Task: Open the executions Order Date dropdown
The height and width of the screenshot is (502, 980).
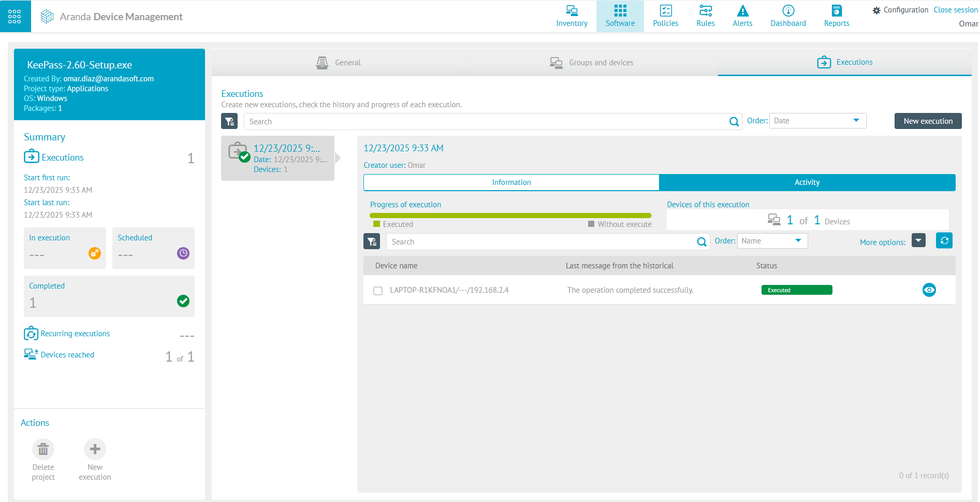Action: point(817,121)
